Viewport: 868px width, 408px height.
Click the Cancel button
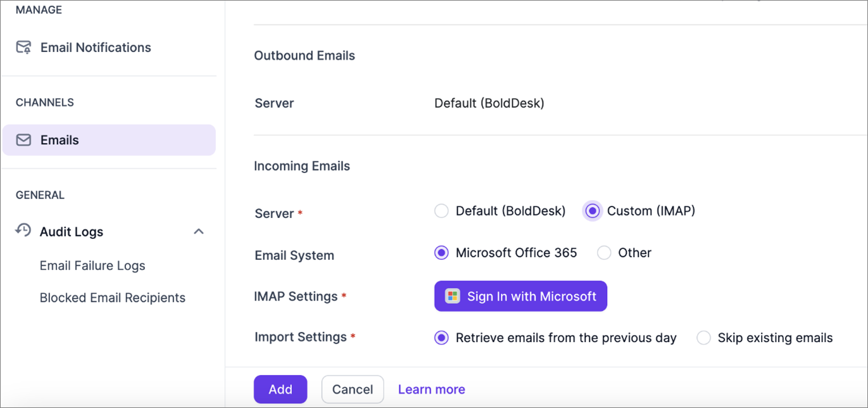tap(353, 390)
